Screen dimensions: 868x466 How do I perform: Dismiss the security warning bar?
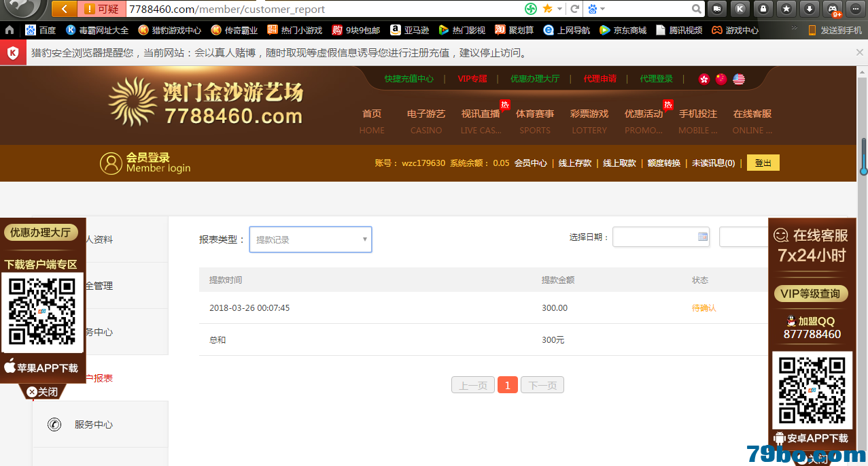pyautogui.click(x=859, y=52)
